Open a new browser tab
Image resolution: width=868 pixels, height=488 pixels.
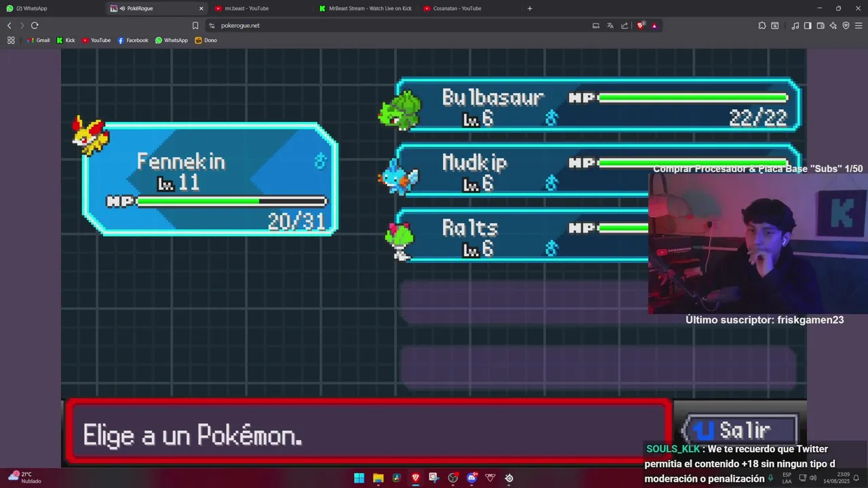click(530, 8)
